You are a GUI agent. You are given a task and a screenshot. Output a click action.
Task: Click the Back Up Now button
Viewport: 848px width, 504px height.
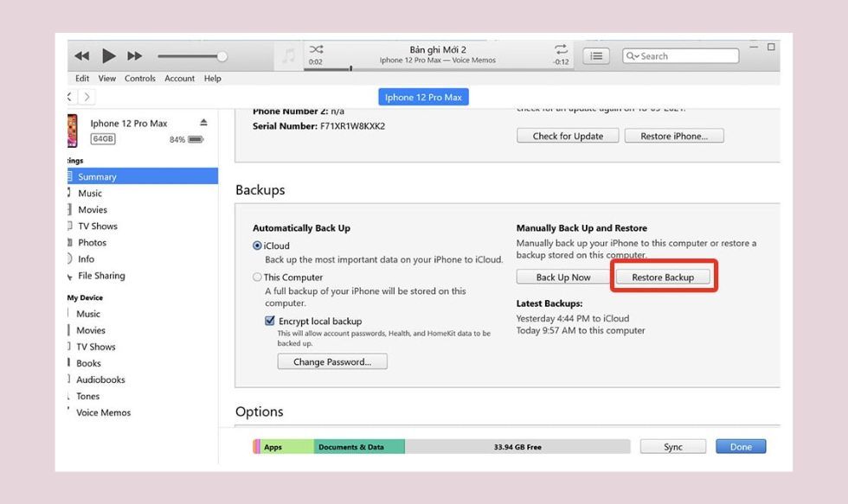(x=563, y=277)
